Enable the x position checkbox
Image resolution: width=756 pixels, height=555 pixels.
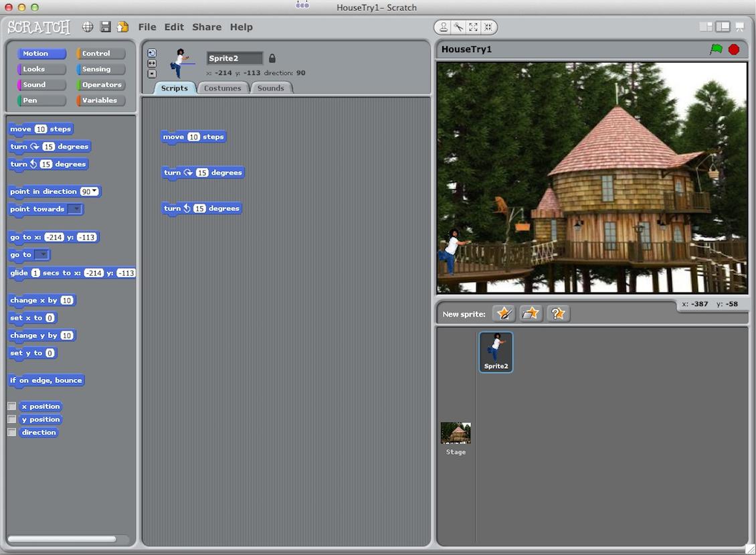(x=12, y=406)
